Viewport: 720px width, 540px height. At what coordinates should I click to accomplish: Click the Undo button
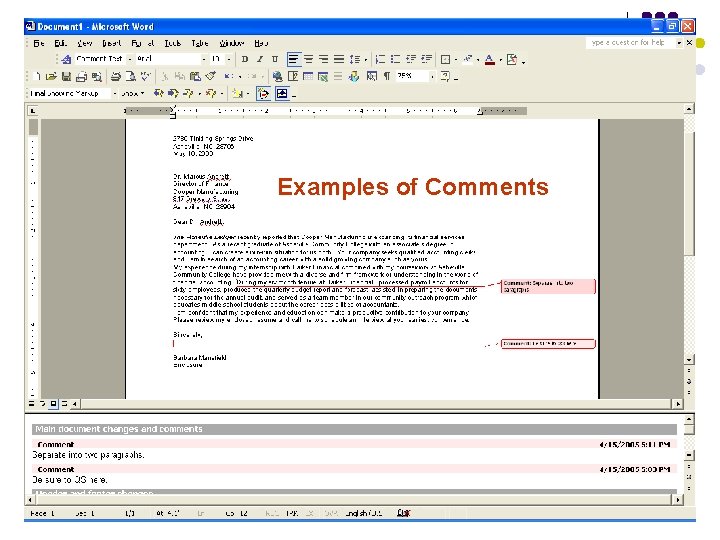click(229, 76)
